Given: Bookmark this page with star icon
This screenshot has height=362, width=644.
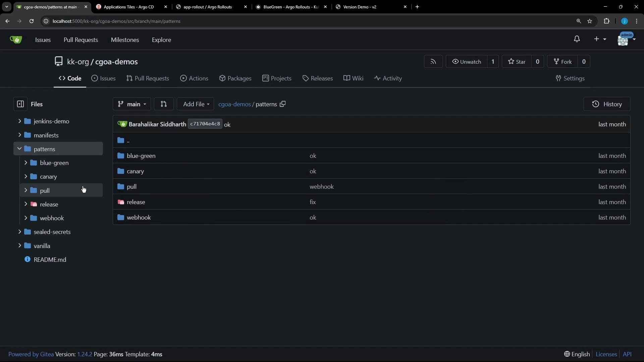Looking at the screenshot, I should coord(590,21).
